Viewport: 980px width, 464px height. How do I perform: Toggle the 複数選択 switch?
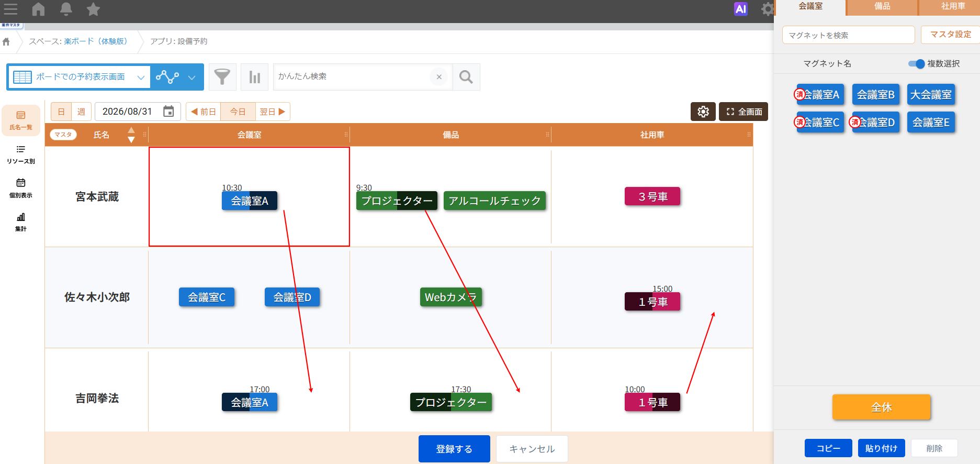[916, 64]
